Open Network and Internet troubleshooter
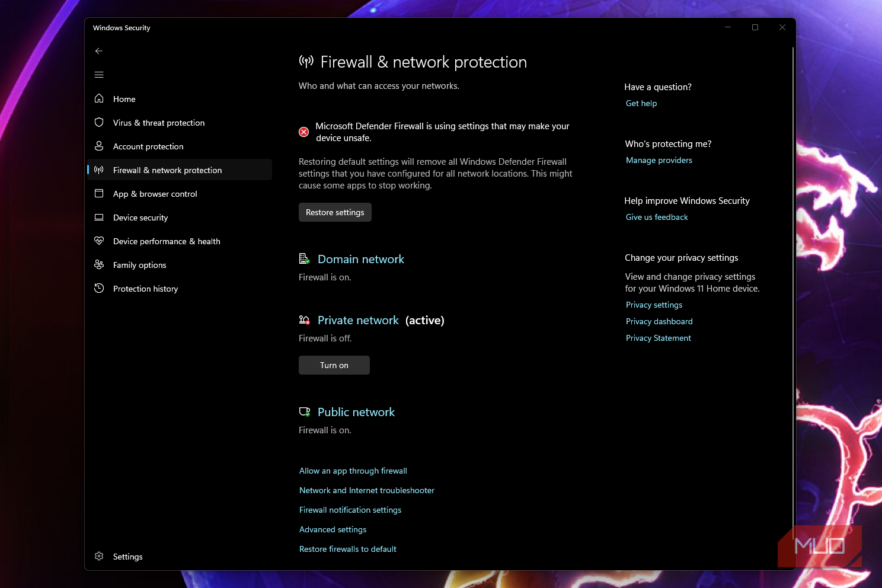Viewport: 882px width, 588px height. tap(367, 490)
